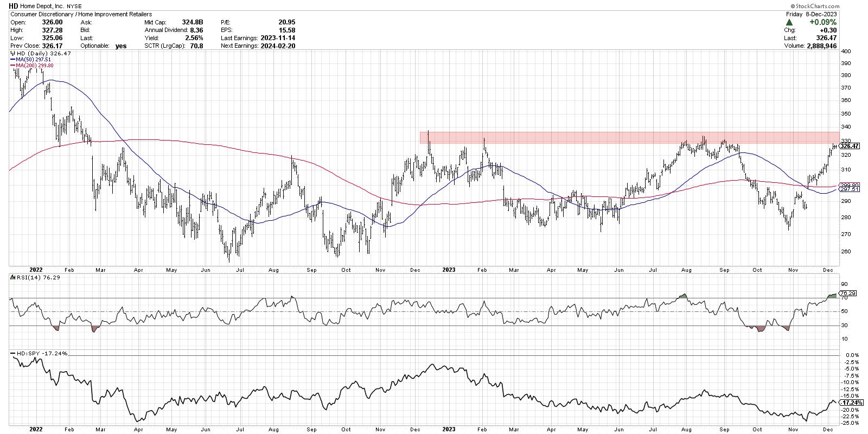Click the 299.80 moving average axis tag

coord(848,185)
